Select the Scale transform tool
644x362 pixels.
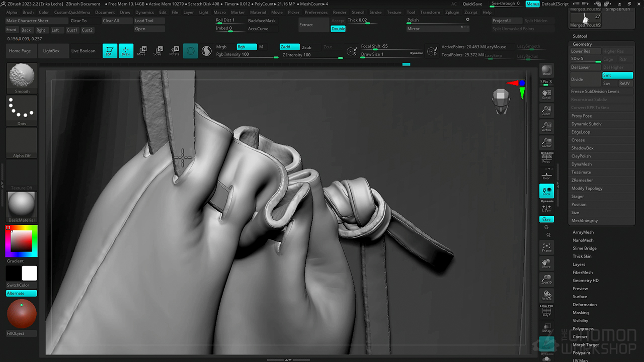point(157,51)
